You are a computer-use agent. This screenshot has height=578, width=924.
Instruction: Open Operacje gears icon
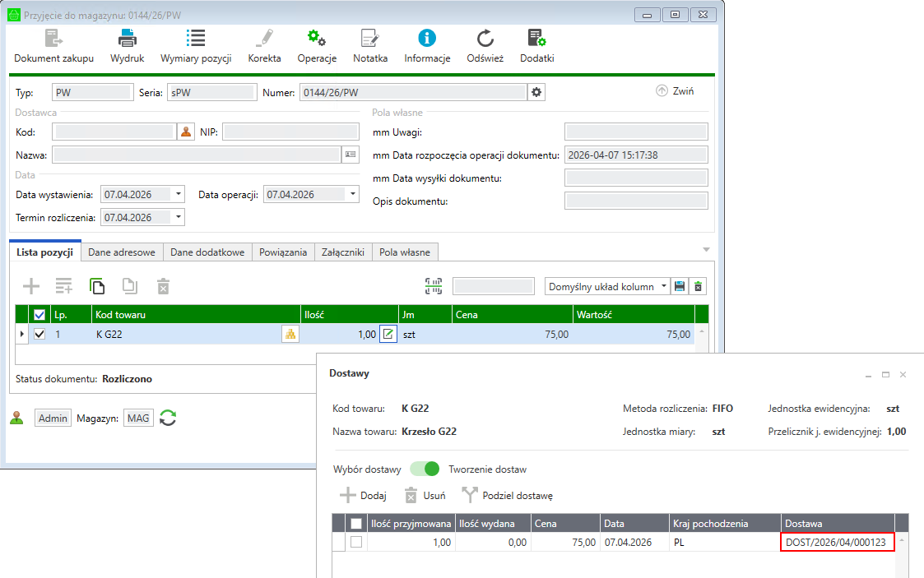tap(317, 39)
